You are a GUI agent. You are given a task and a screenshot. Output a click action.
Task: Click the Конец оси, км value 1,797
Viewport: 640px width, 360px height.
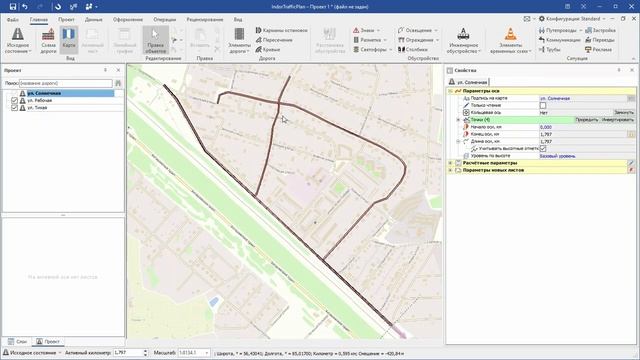(x=546, y=134)
